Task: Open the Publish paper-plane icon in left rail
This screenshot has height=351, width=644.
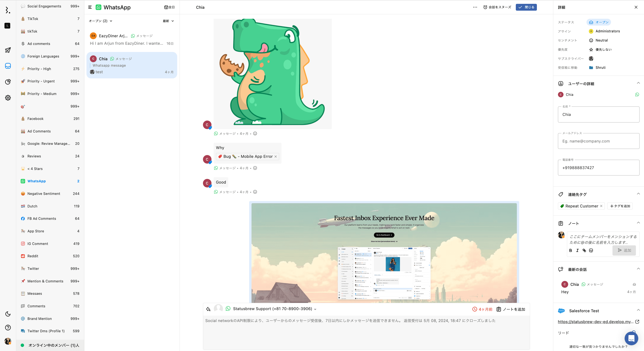Action: (8, 50)
